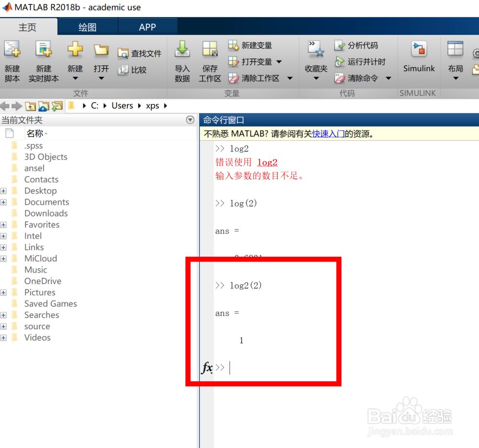Image resolution: width=479 pixels, height=448 pixels.
Task: Click the Favorites (收藏夹) star icon
Action: 316,49
